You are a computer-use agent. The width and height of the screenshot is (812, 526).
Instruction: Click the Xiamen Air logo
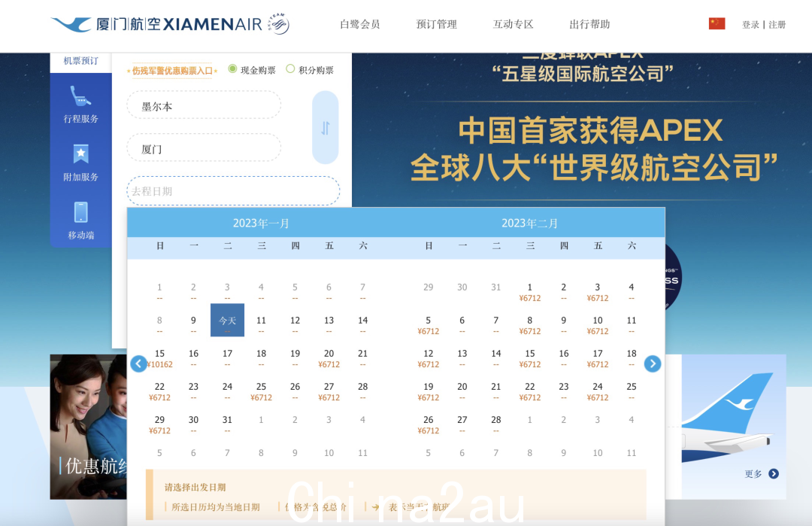click(x=171, y=24)
